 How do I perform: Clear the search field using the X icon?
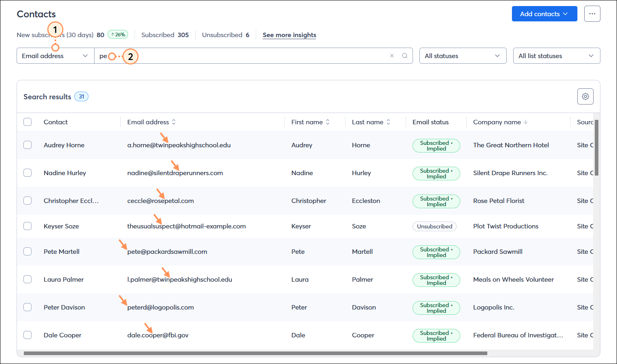coord(392,56)
